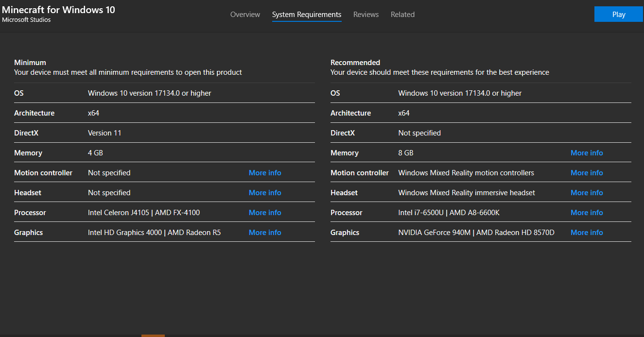Click the Recommended requirements heading
This screenshot has width=644, height=337.
[355, 63]
